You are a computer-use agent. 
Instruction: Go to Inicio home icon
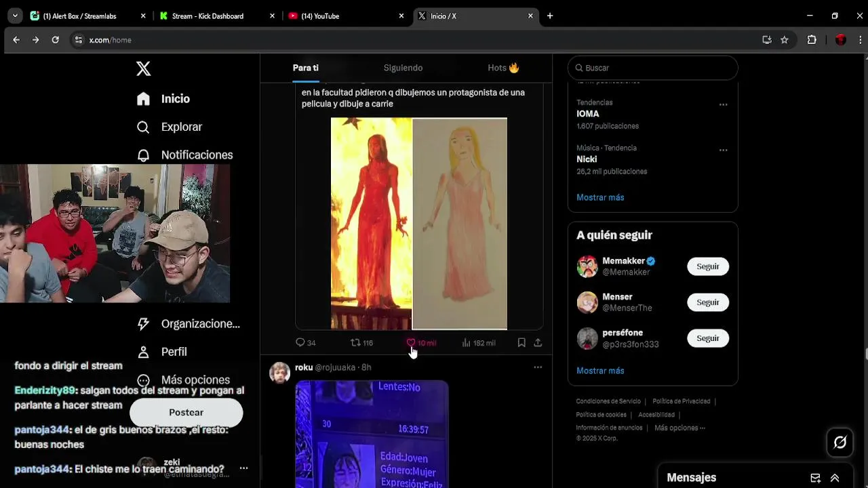coord(143,99)
